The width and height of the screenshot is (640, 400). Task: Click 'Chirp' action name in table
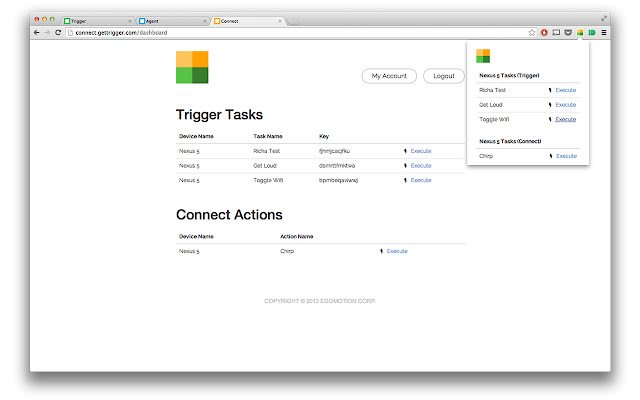[287, 251]
